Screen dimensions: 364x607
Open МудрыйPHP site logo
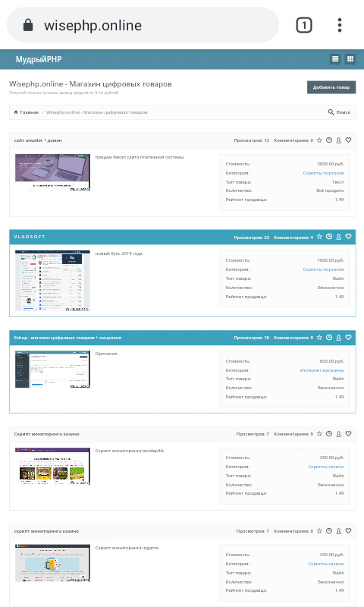[38, 59]
